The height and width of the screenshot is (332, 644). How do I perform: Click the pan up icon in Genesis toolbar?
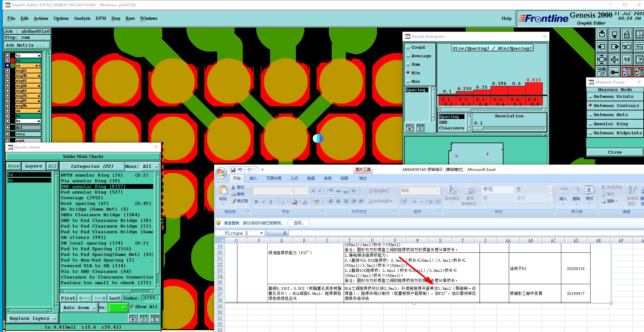coord(602,34)
